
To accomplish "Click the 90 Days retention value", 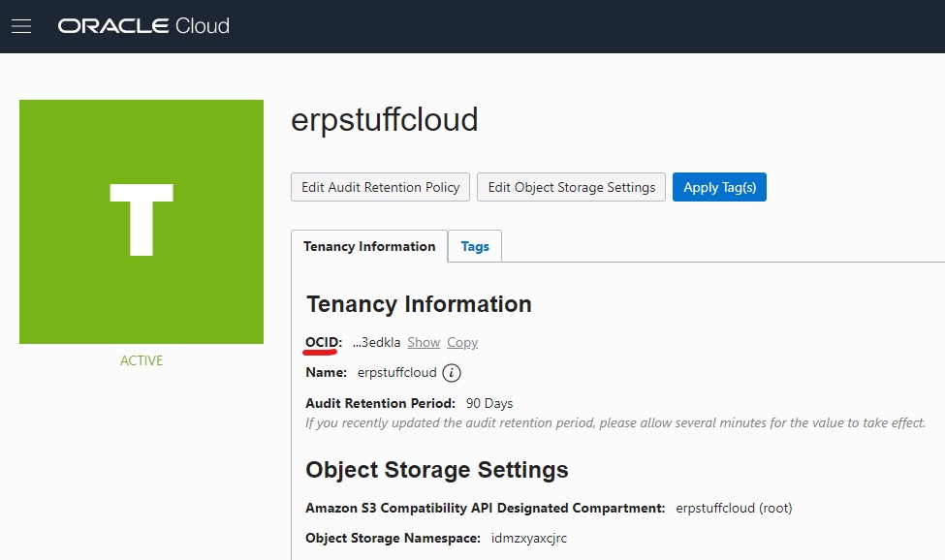I will pyautogui.click(x=489, y=403).
